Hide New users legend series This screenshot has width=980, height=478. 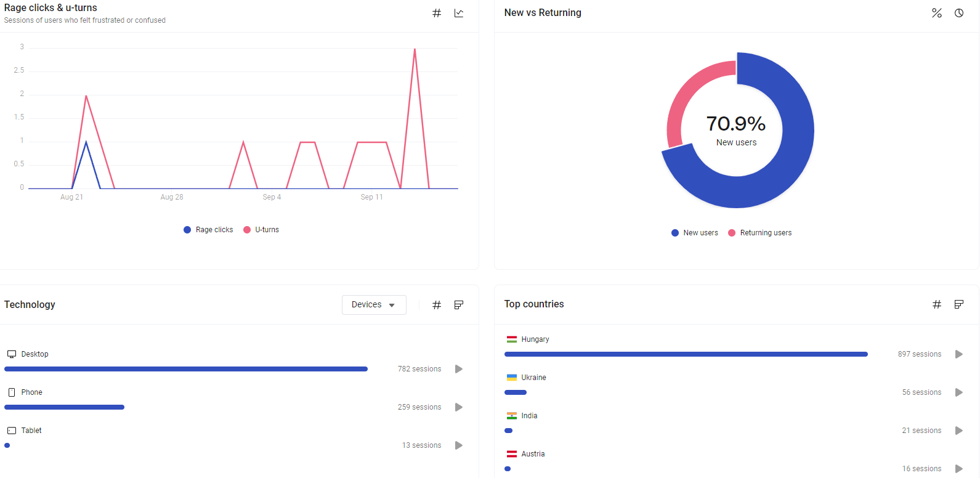pos(695,233)
